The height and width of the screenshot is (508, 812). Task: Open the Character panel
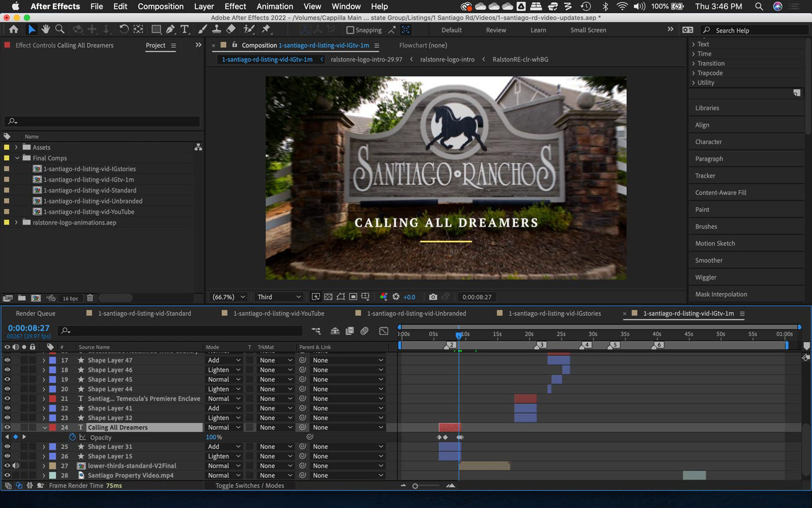(x=709, y=142)
